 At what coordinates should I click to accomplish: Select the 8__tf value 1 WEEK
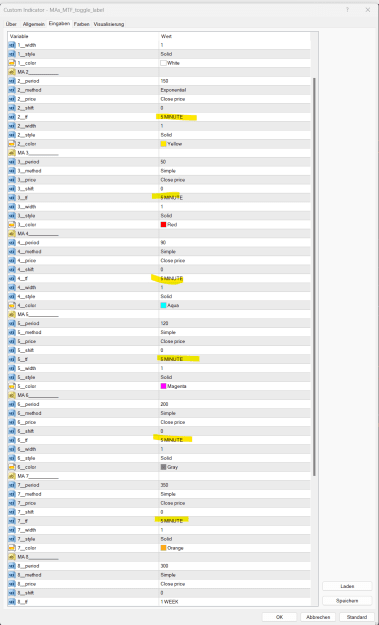point(169,602)
